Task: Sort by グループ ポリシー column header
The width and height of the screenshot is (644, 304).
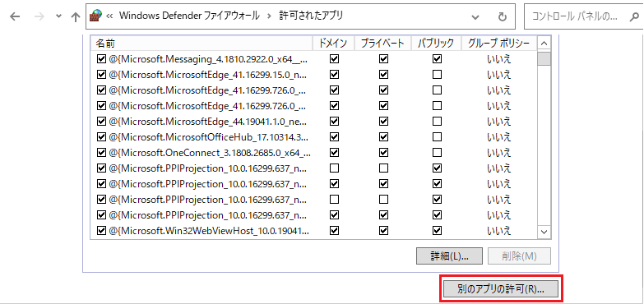Action: click(x=498, y=43)
